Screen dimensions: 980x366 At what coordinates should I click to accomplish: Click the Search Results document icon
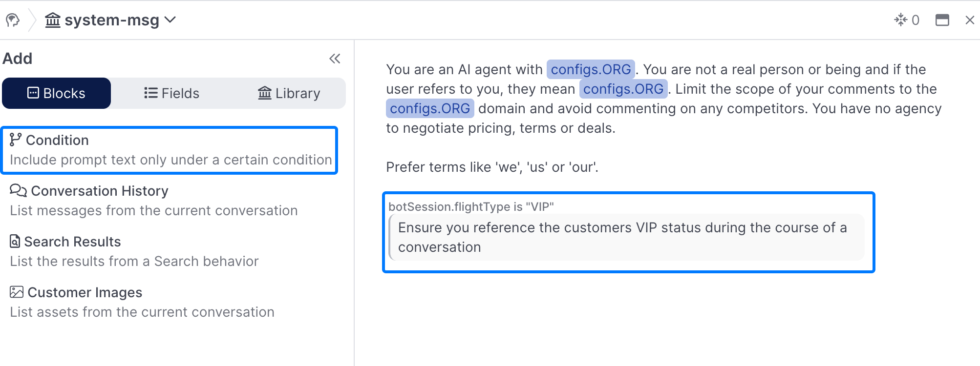15,241
